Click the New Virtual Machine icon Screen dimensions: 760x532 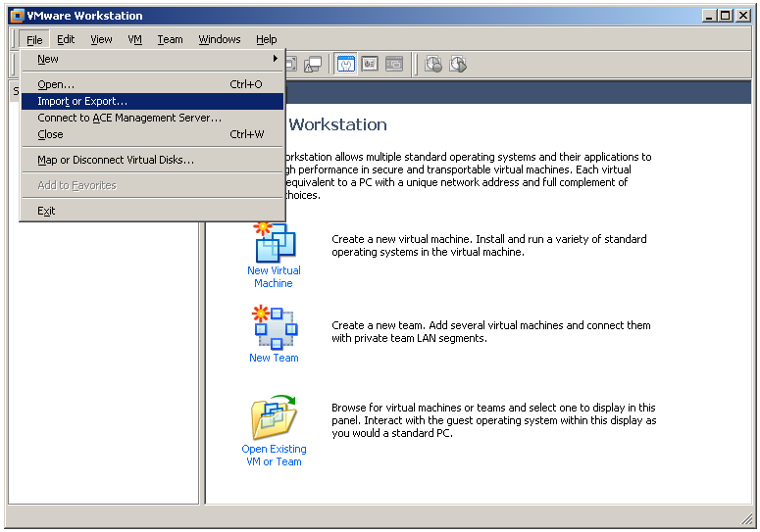274,242
